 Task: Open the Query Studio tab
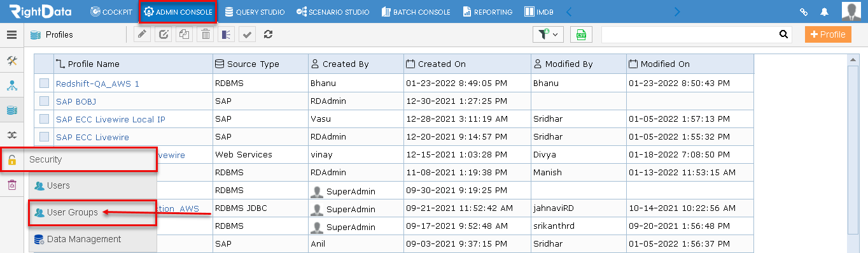[x=255, y=11]
